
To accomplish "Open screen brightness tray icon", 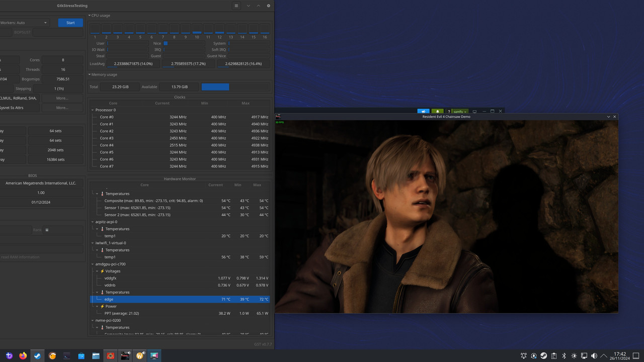I will [x=574, y=356].
